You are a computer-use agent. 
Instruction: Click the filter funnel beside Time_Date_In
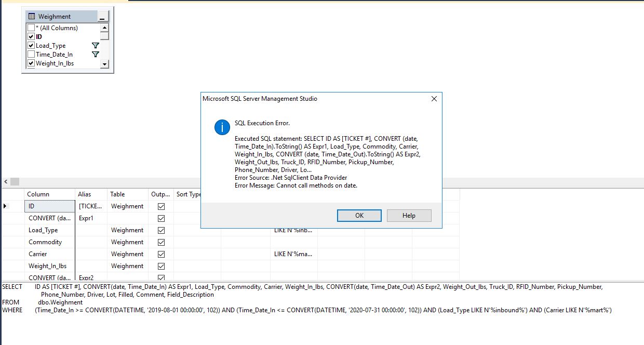pyautogui.click(x=95, y=55)
